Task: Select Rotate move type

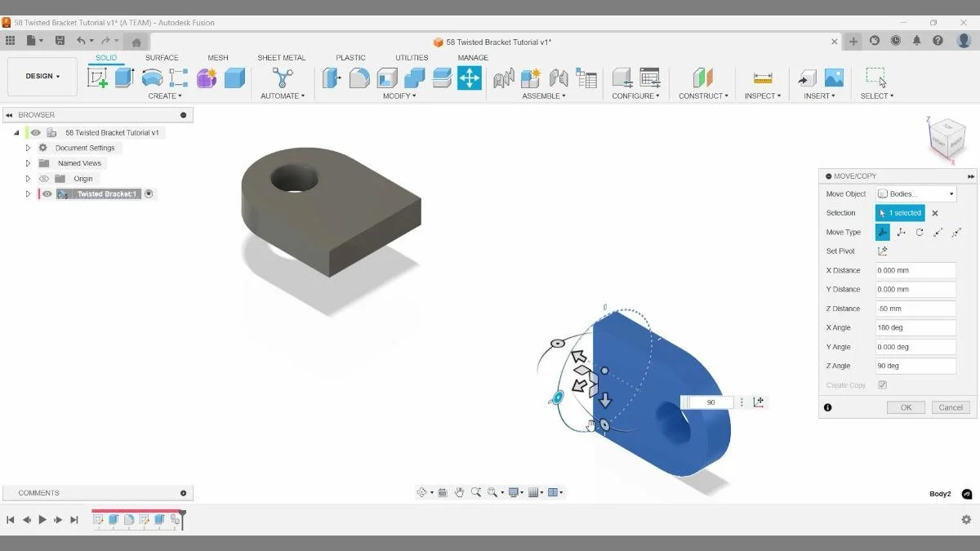Action: [920, 233]
